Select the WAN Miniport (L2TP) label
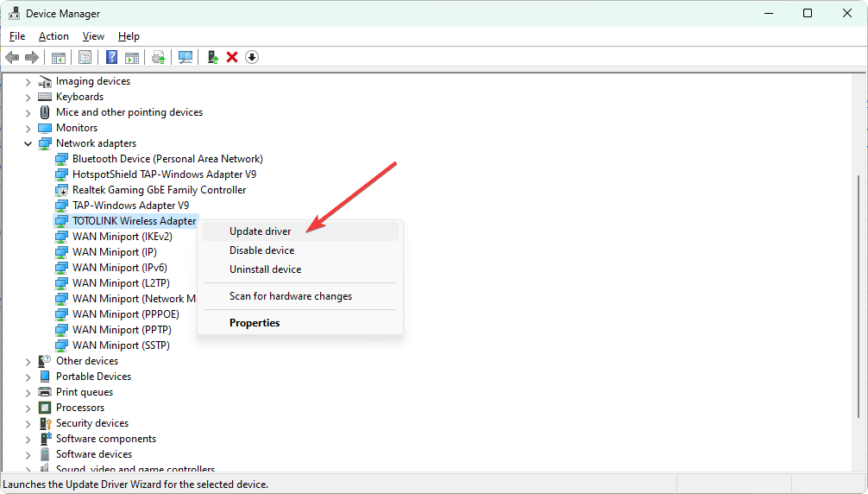 pos(122,283)
